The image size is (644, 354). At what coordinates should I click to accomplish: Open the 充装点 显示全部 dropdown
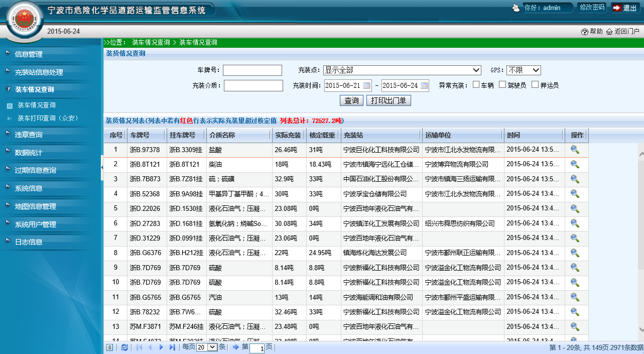click(402, 70)
